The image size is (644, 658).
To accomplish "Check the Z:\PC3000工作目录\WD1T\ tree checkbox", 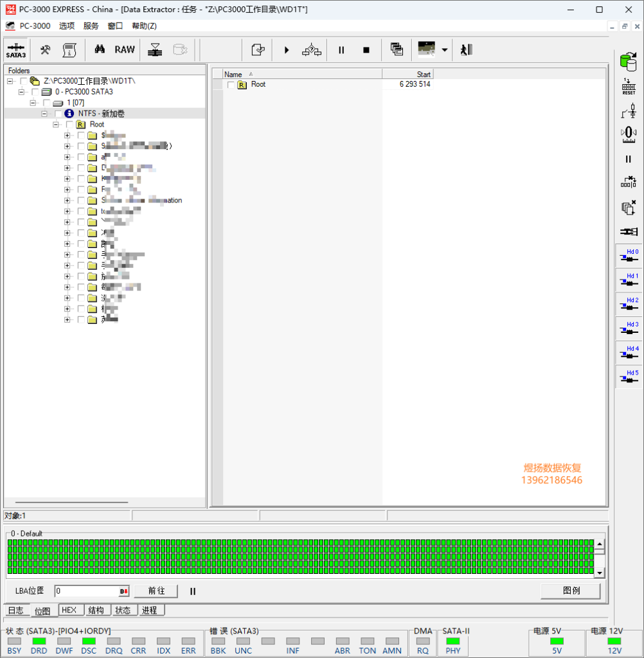I will tap(24, 81).
